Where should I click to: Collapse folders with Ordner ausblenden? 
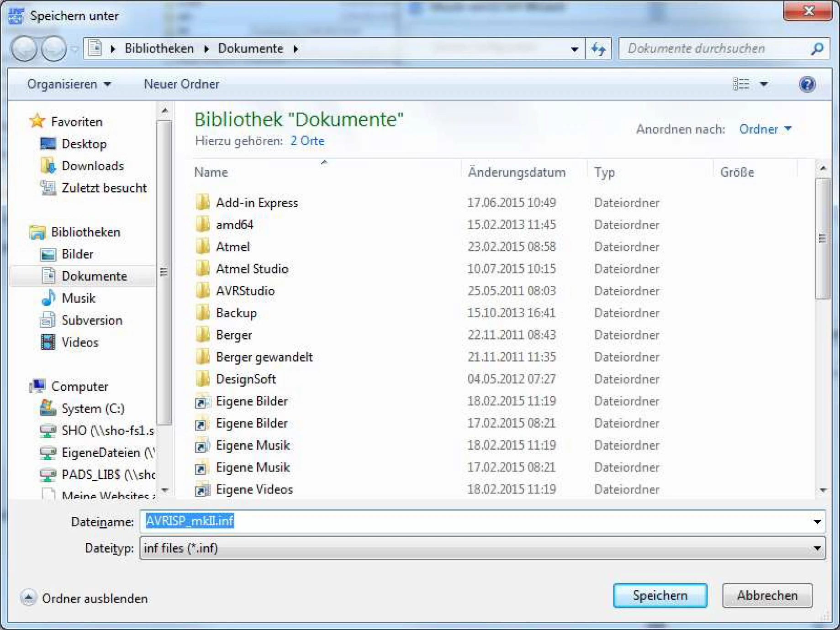[x=94, y=598]
